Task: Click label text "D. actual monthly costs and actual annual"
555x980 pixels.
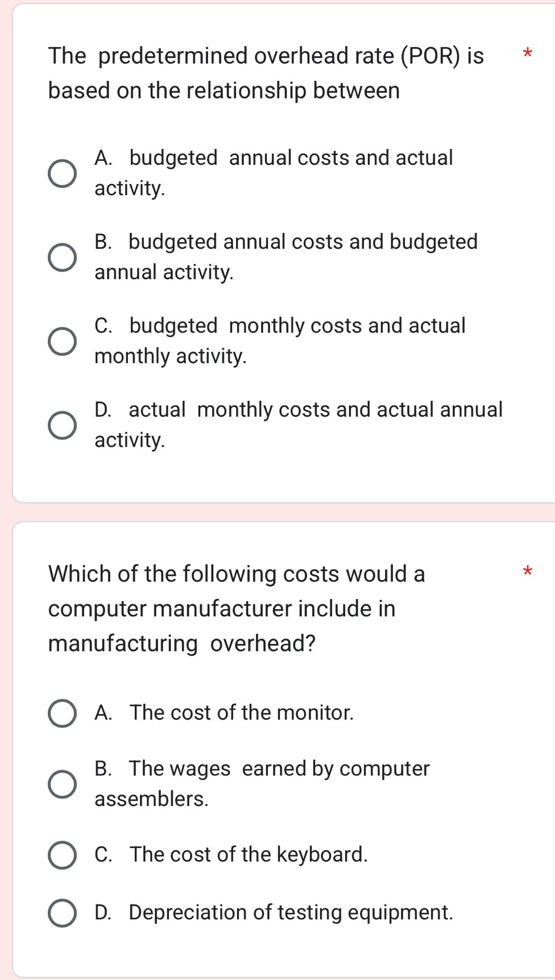Action: click(x=299, y=410)
